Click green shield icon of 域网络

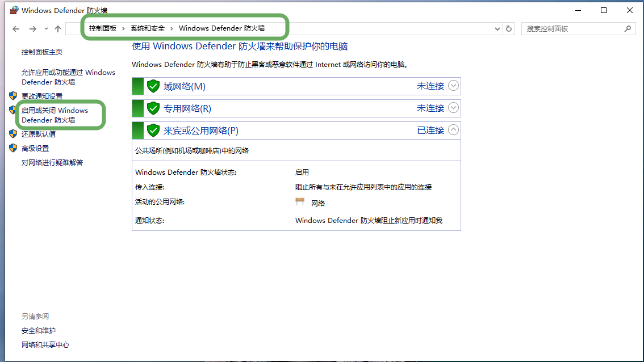coord(153,86)
